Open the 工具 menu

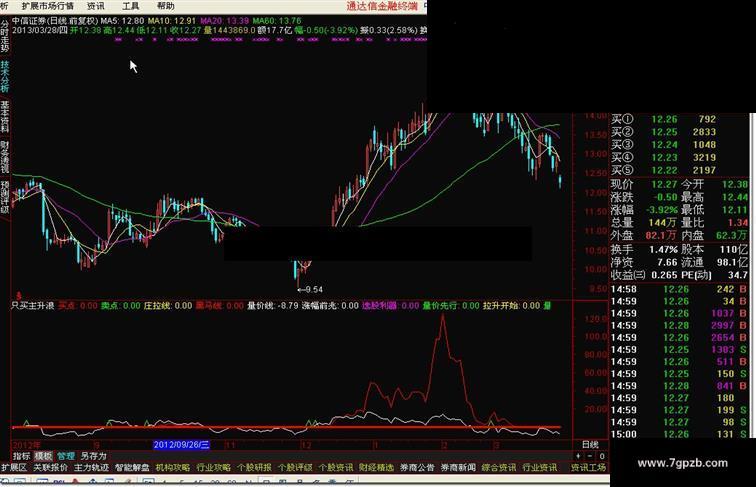[x=130, y=6]
